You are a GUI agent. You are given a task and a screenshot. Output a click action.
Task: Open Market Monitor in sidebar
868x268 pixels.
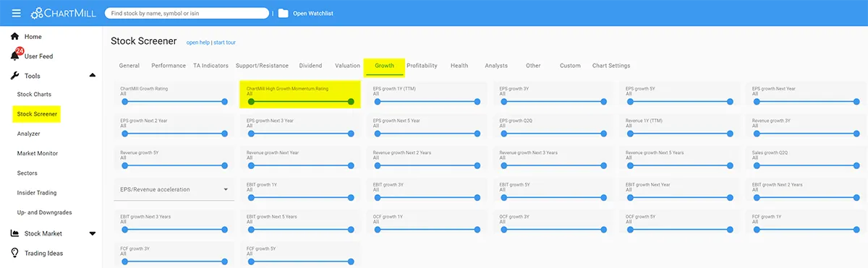pos(38,154)
